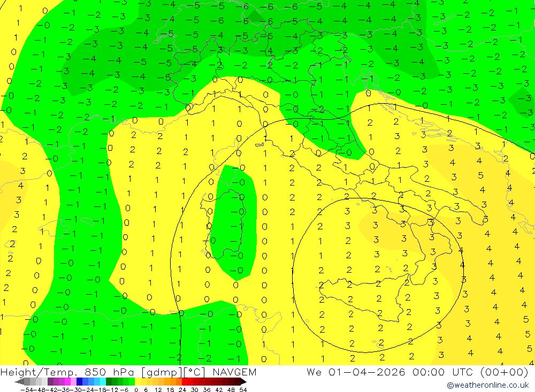The image size is (535, 392).
Task: Click the '12' legend label
Action: click(x=158, y=390)
